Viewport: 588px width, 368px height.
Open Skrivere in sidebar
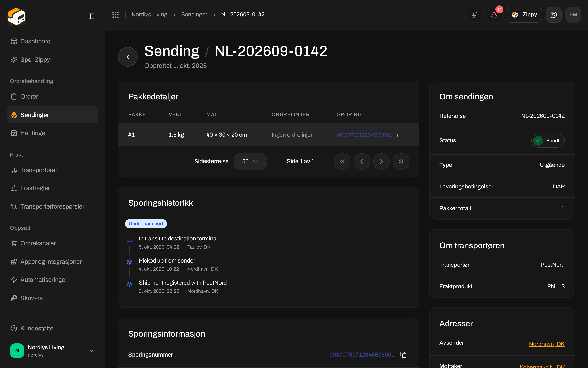pyautogui.click(x=52, y=298)
